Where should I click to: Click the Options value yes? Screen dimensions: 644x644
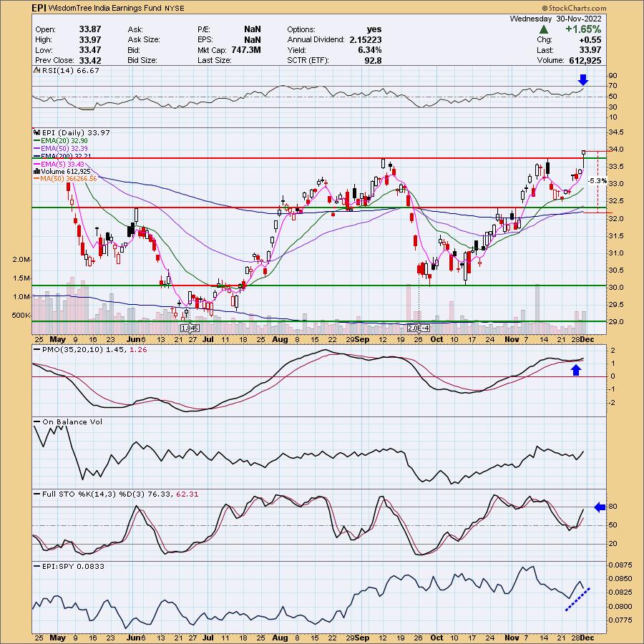(x=374, y=29)
